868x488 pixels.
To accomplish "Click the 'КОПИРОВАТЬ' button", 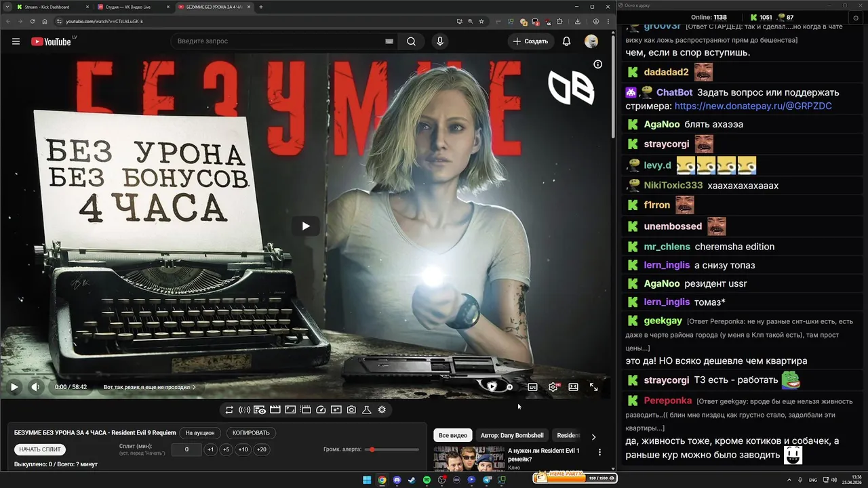I will coord(251,432).
